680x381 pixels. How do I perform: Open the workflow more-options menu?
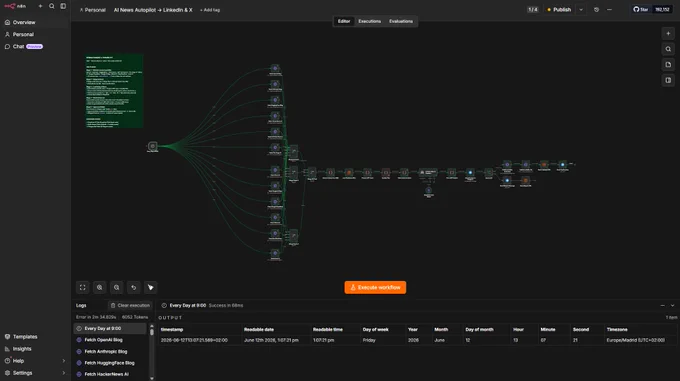tap(609, 10)
